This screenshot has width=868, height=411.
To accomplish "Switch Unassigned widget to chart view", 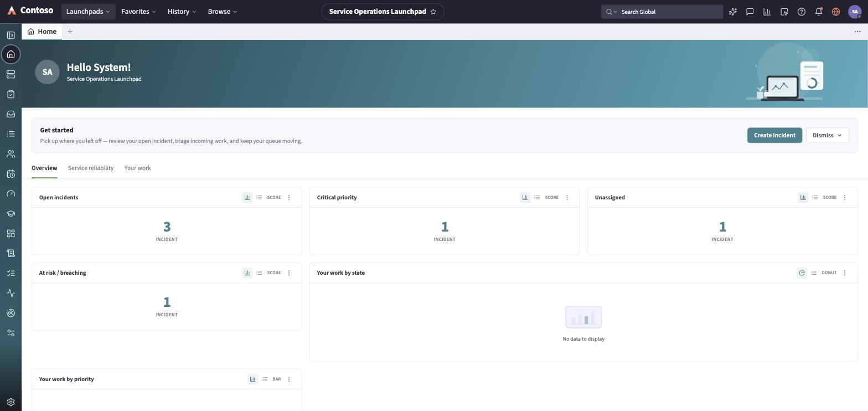I will click(x=803, y=197).
